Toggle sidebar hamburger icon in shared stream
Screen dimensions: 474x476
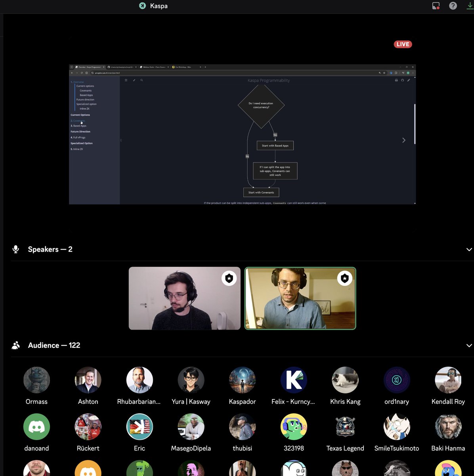pyautogui.click(x=126, y=80)
